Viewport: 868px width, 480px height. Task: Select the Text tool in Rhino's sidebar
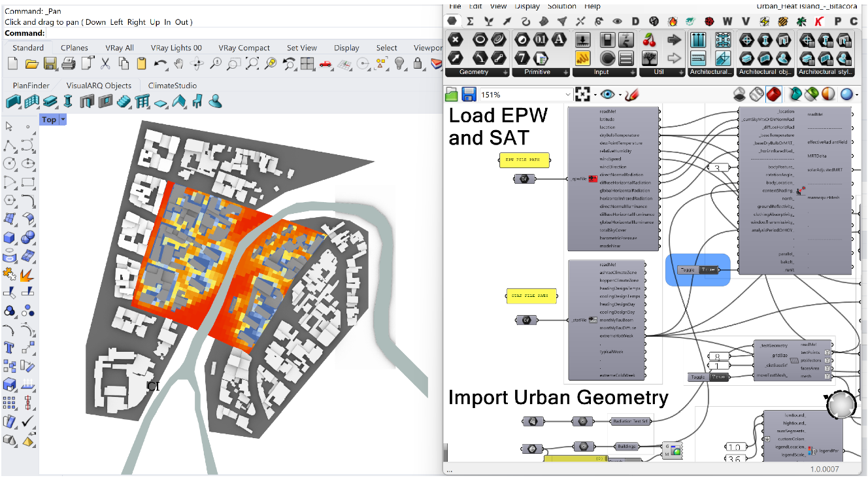pyautogui.click(x=8, y=347)
